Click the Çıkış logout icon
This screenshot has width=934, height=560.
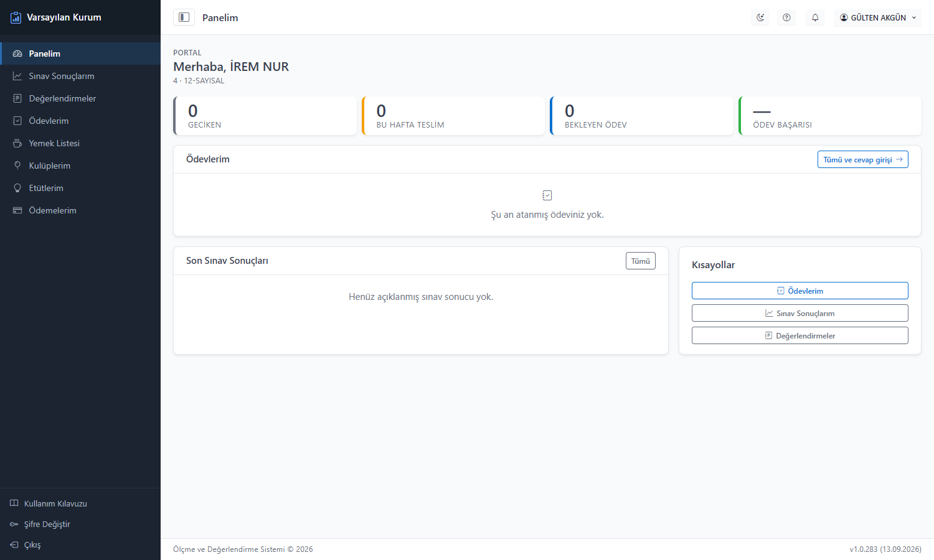pos(14,544)
